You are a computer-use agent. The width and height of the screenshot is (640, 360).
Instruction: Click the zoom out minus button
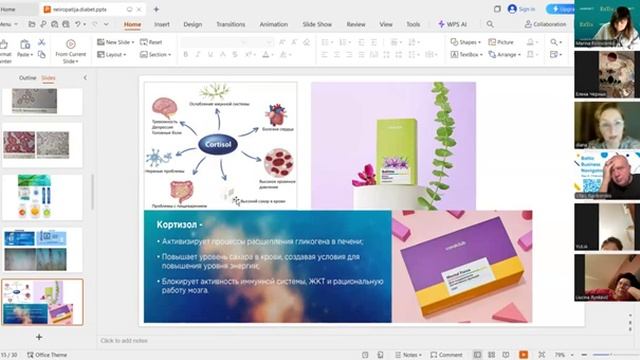[x=584, y=355]
